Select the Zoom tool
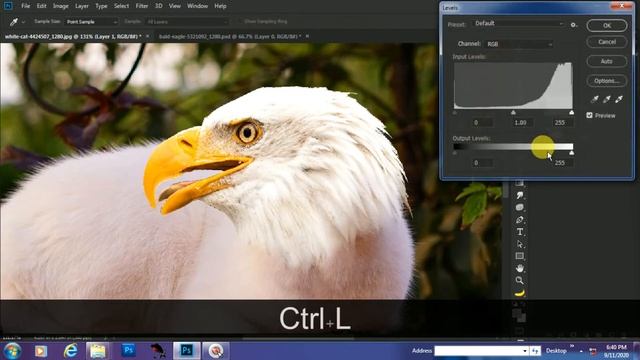640x360 pixels. click(x=520, y=280)
